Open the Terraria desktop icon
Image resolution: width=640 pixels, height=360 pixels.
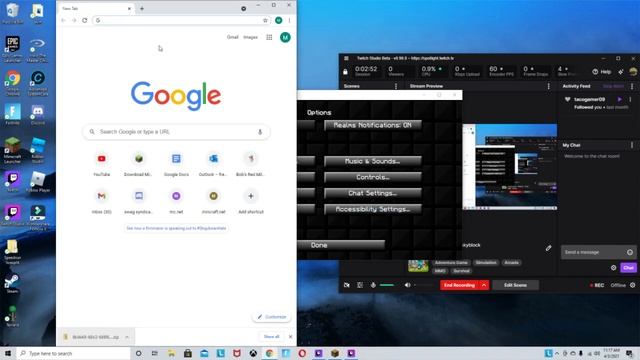click(13, 316)
